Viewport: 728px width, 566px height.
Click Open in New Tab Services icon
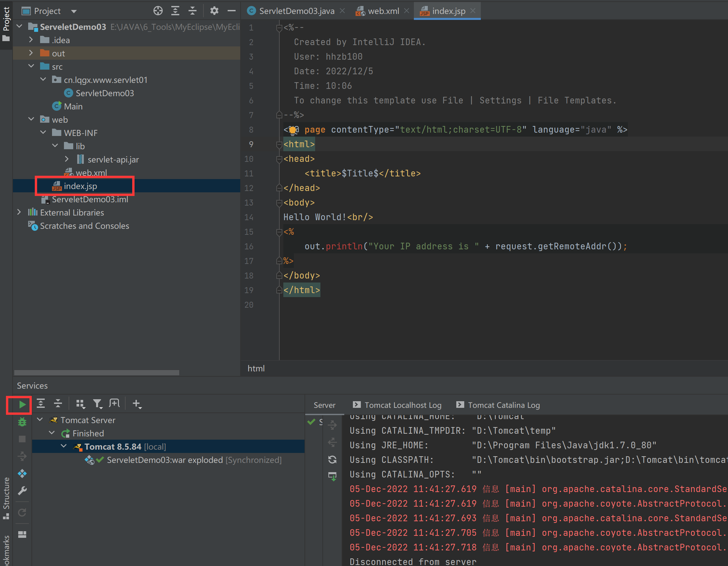point(114,404)
